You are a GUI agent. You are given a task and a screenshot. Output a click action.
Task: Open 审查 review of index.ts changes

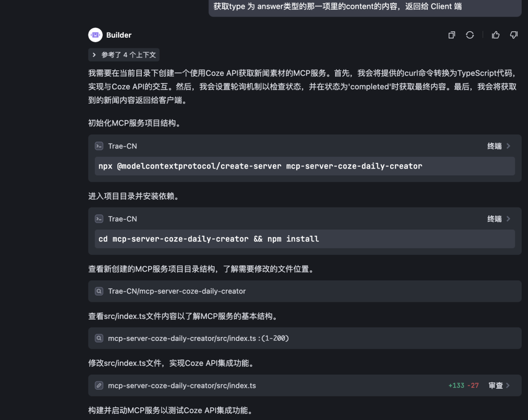[x=499, y=385]
